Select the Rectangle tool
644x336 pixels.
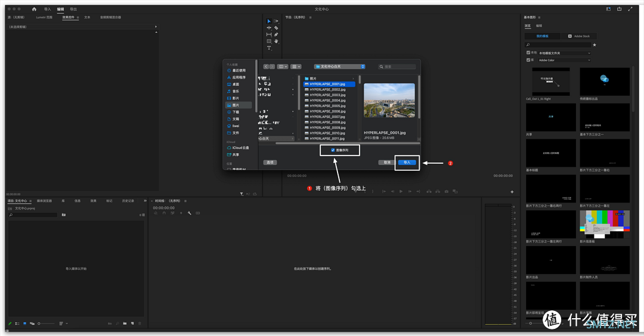(x=269, y=41)
